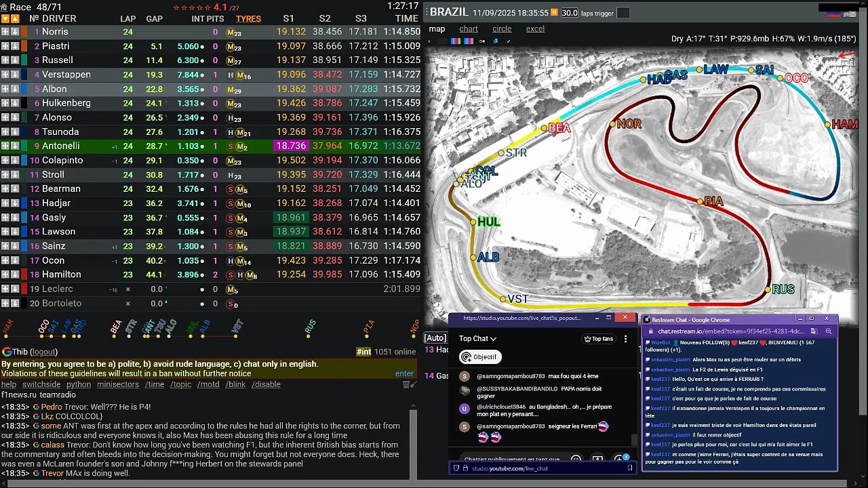Click the logout link

click(44, 352)
